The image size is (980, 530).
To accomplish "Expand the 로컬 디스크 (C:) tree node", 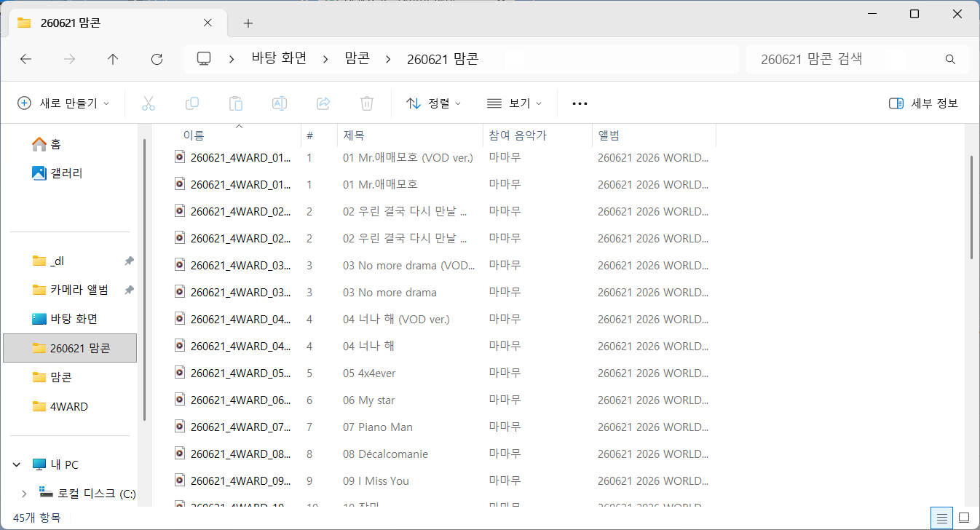I will point(23,494).
